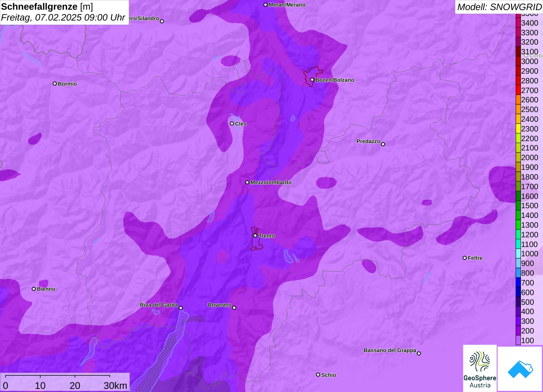Image resolution: width=543 pixels, height=392 pixels.
Task: Select the Bienno location marker
Action: (x=34, y=288)
